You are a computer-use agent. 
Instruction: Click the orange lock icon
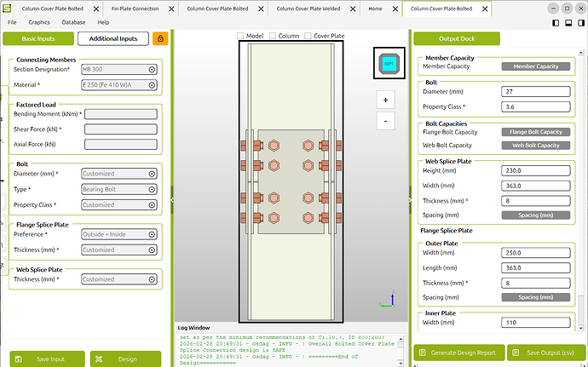pos(160,38)
